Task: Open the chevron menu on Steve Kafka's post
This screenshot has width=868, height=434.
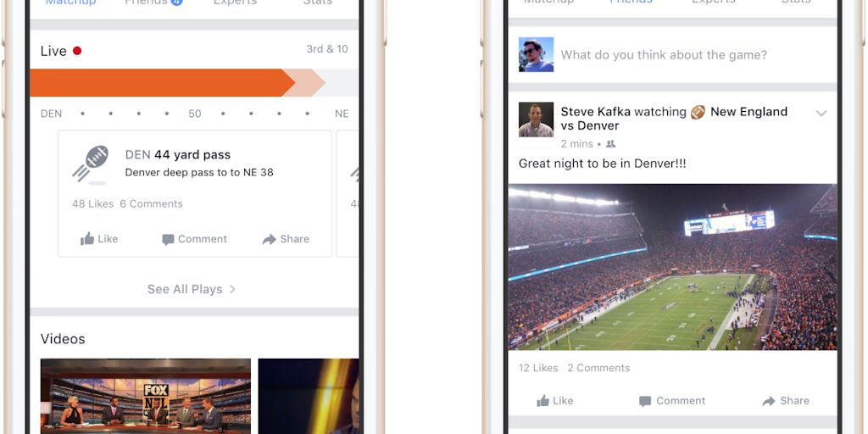Action: [x=821, y=114]
